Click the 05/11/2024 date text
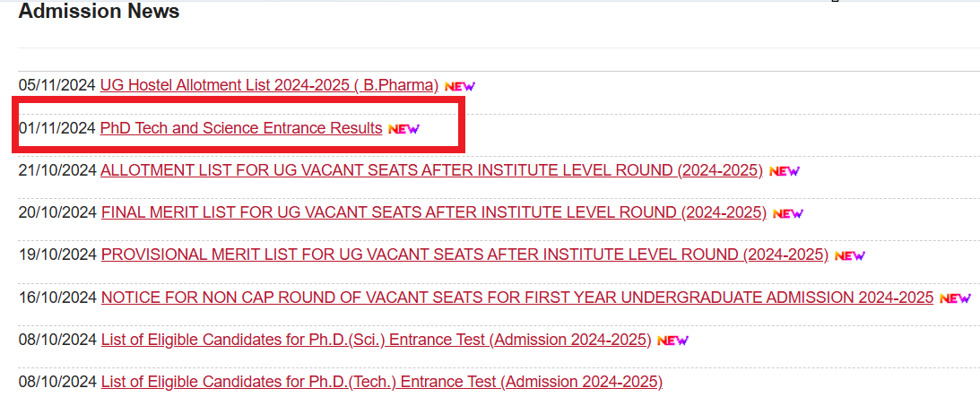This screenshot has height=397, width=980. coord(56,85)
